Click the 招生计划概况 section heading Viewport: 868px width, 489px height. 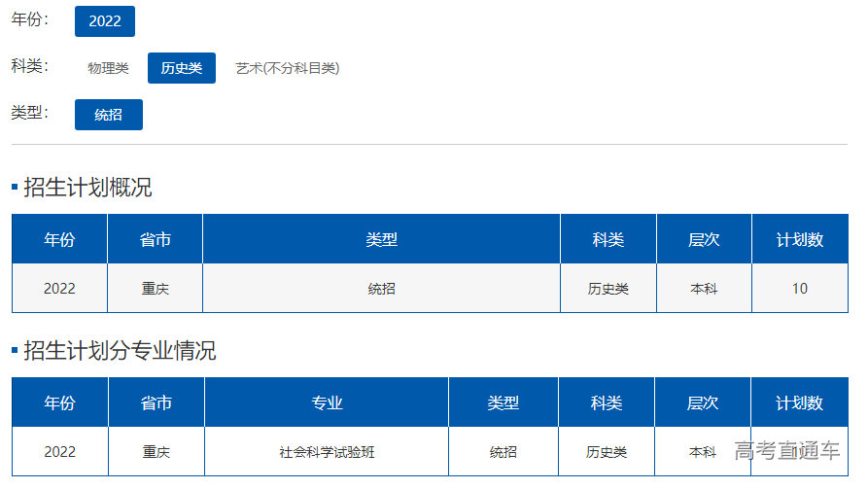point(87,188)
